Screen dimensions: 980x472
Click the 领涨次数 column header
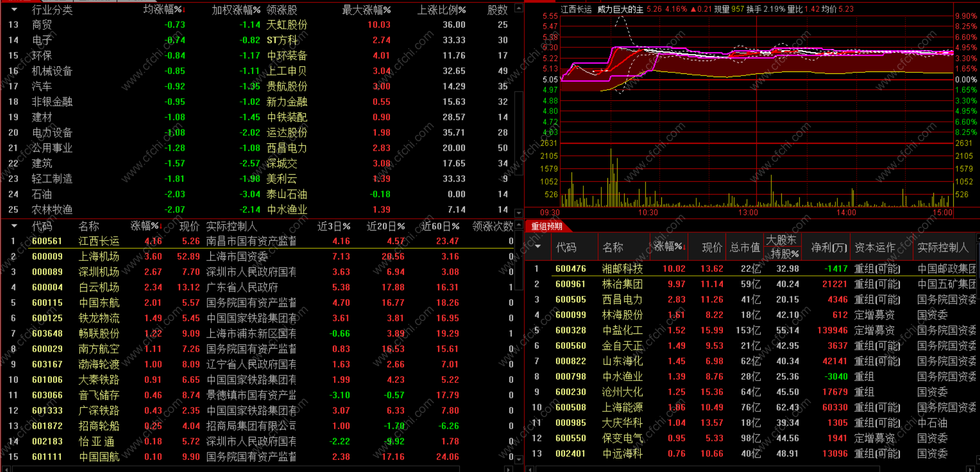[x=493, y=226]
